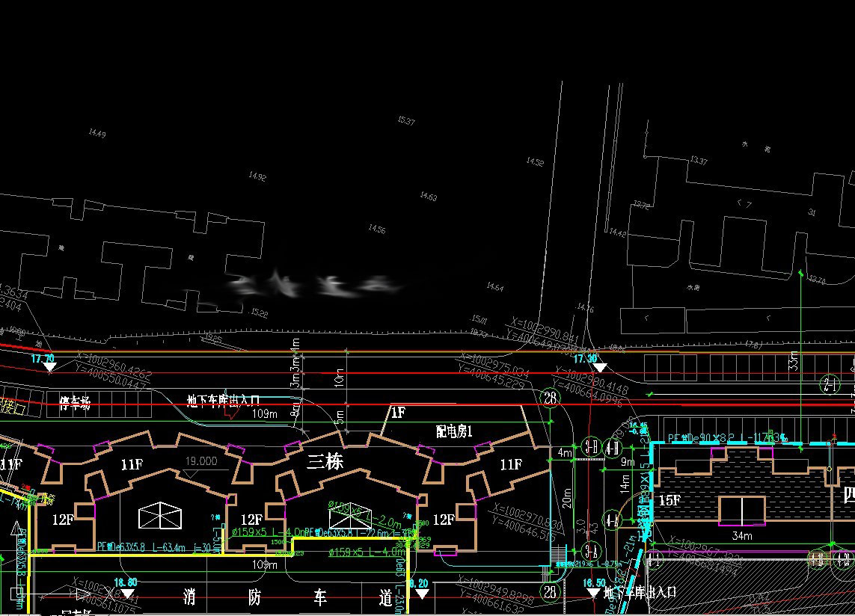Viewport: 855px width, 616px height.
Task: Select the 三栋 building label
Action: click(x=325, y=463)
